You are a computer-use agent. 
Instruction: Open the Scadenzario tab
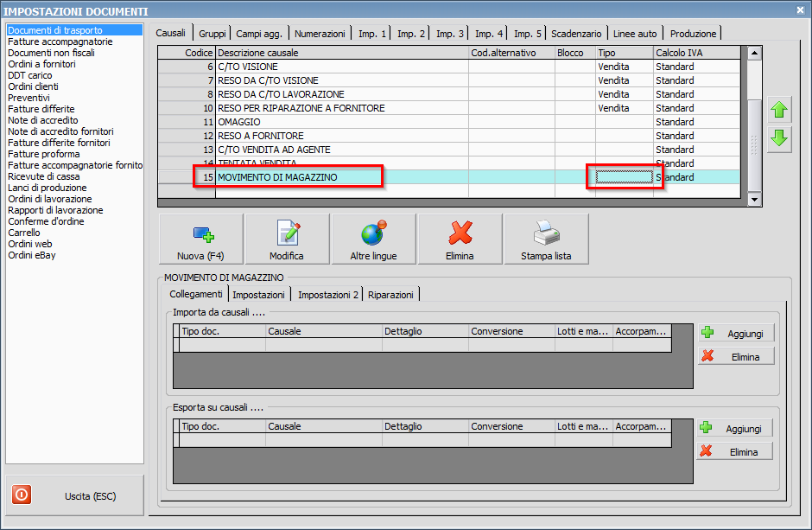pos(576,34)
